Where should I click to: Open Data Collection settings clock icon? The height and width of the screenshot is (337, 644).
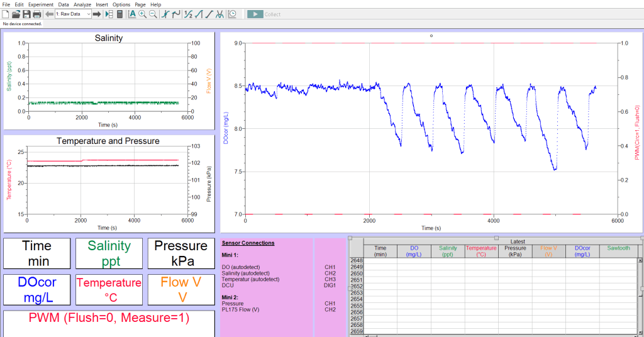pyautogui.click(x=232, y=14)
